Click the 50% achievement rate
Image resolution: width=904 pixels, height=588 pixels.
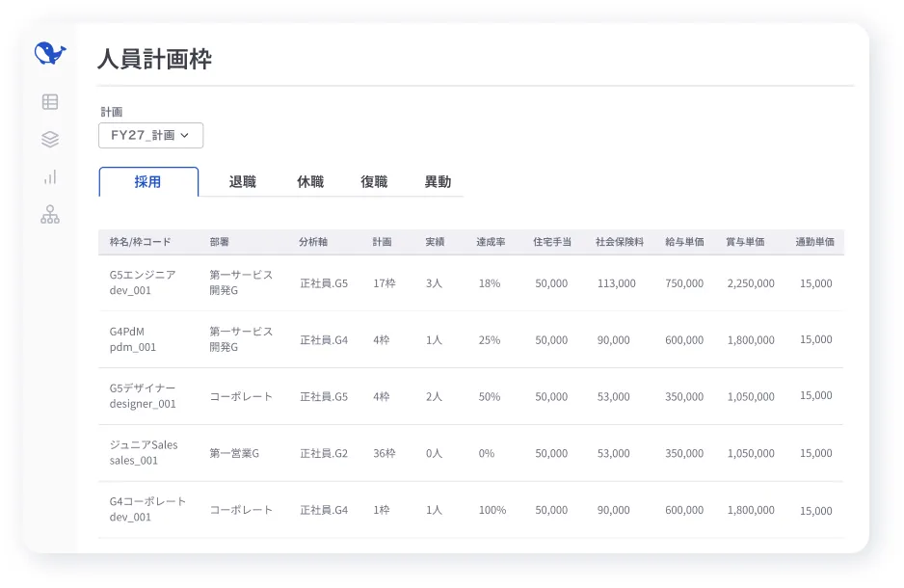click(490, 396)
